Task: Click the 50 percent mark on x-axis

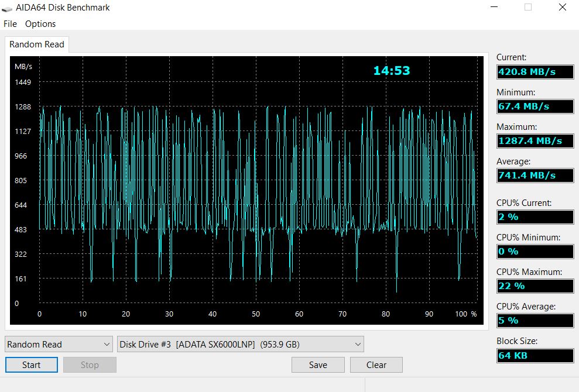Action: pos(256,314)
